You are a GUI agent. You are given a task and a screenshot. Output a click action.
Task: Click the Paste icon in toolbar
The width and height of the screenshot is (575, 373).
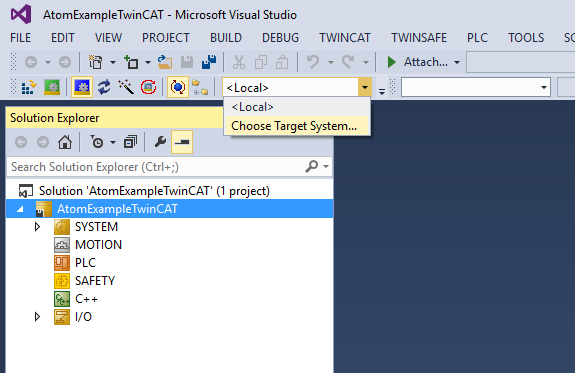[282, 62]
